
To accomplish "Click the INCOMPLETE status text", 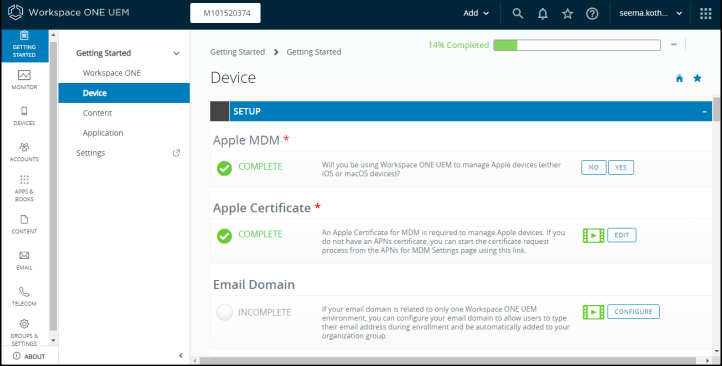I will click(264, 313).
